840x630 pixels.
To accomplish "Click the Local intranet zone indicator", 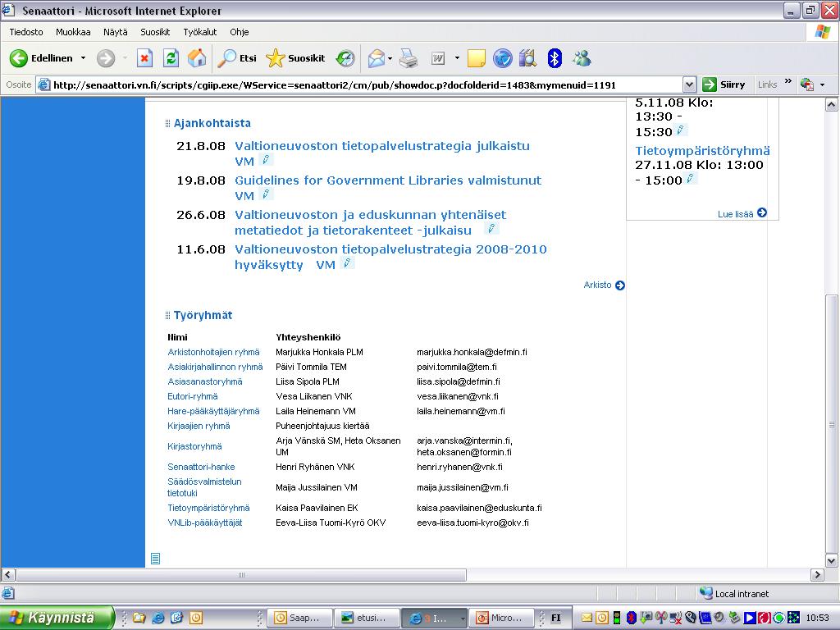I will [x=734, y=593].
